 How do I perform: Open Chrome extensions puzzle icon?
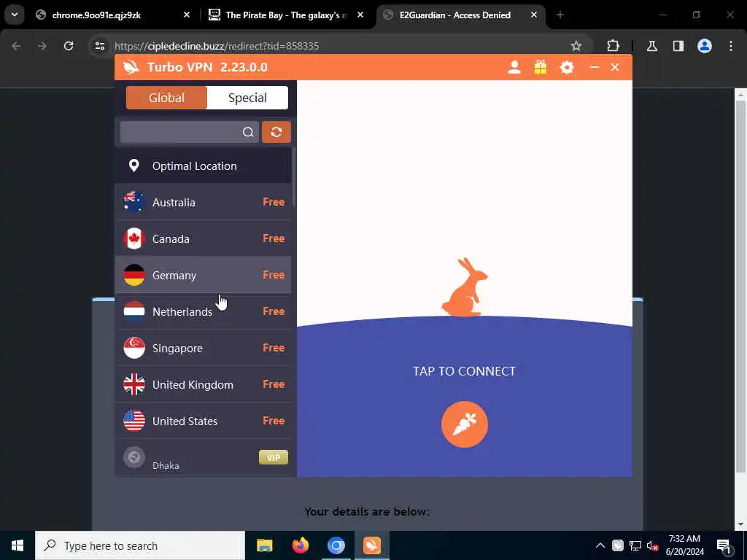[x=613, y=46]
